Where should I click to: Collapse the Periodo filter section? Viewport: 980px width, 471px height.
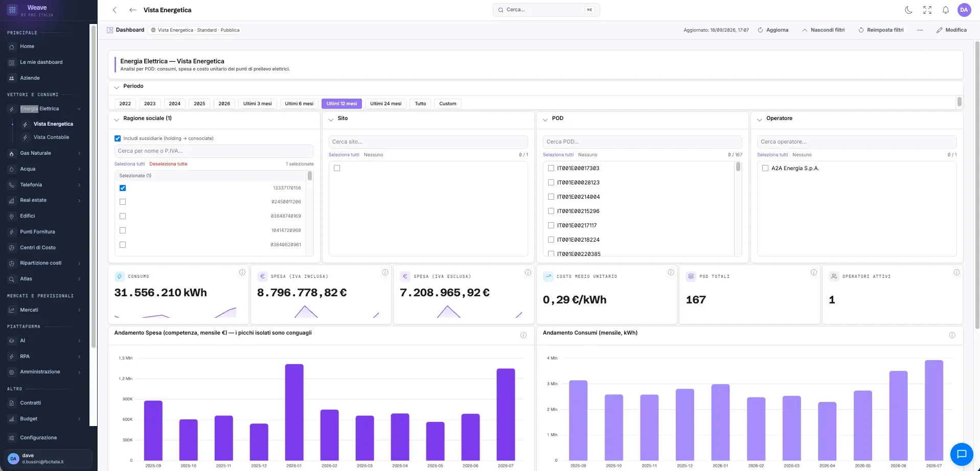click(x=117, y=87)
